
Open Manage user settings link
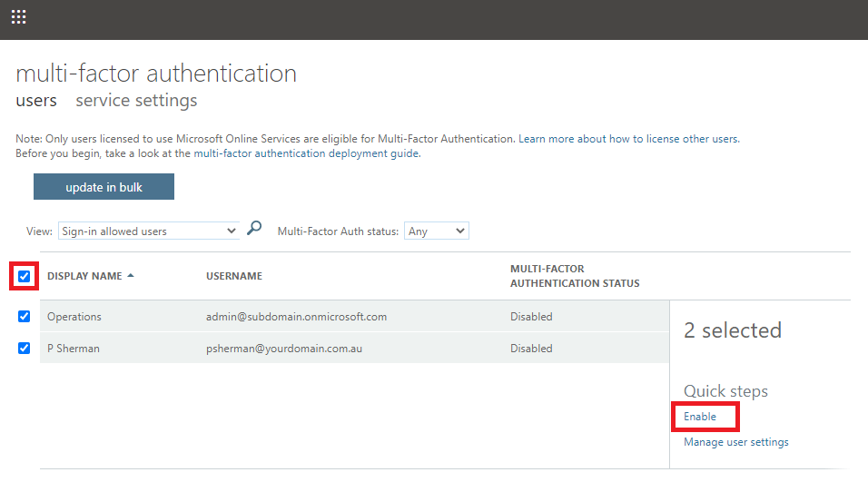735,442
